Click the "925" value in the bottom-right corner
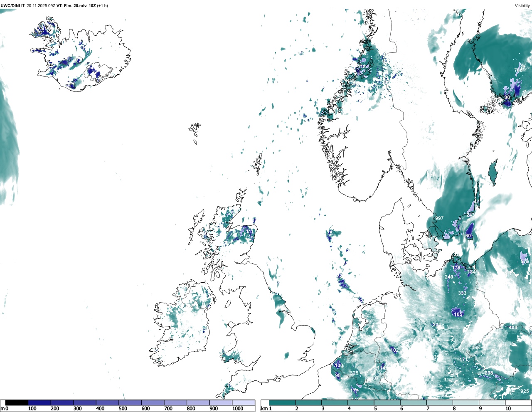The height and width of the screenshot is (412, 532). point(525,391)
